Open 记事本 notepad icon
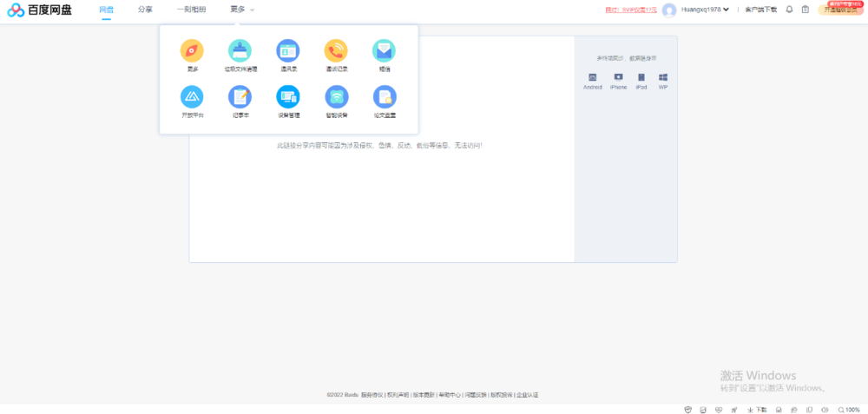Viewport: 868px width, 414px height. tap(240, 97)
